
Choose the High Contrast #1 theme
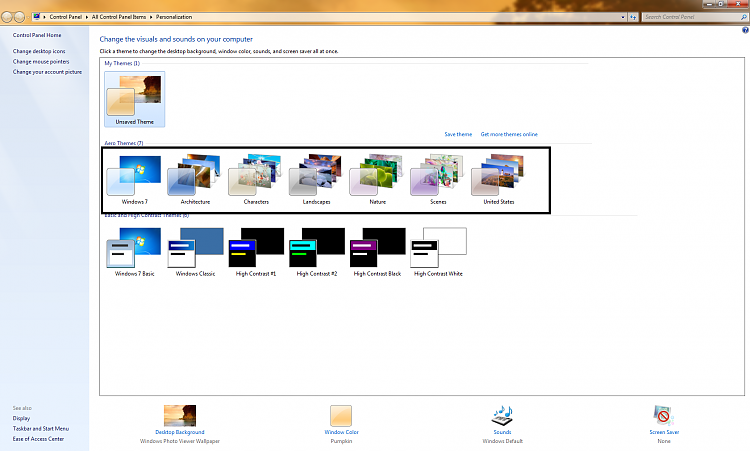click(x=256, y=252)
